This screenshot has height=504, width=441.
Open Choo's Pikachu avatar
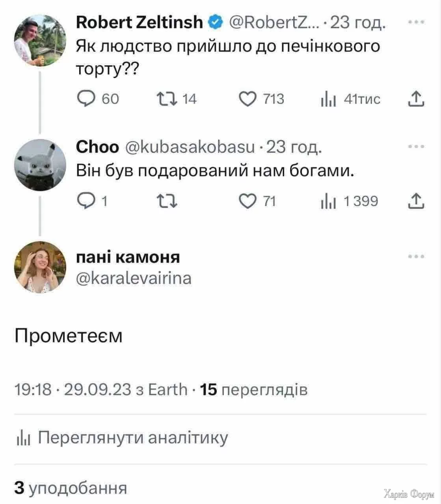(x=40, y=165)
